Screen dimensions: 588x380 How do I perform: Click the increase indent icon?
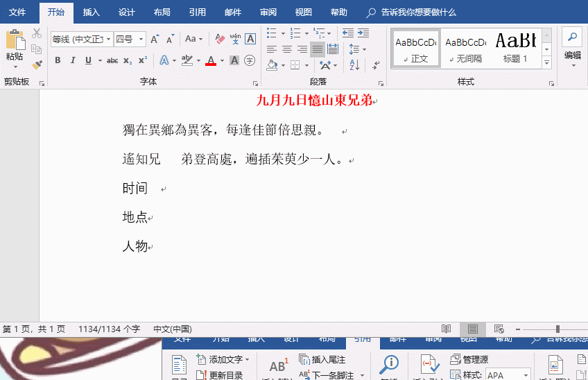point(363,33)
